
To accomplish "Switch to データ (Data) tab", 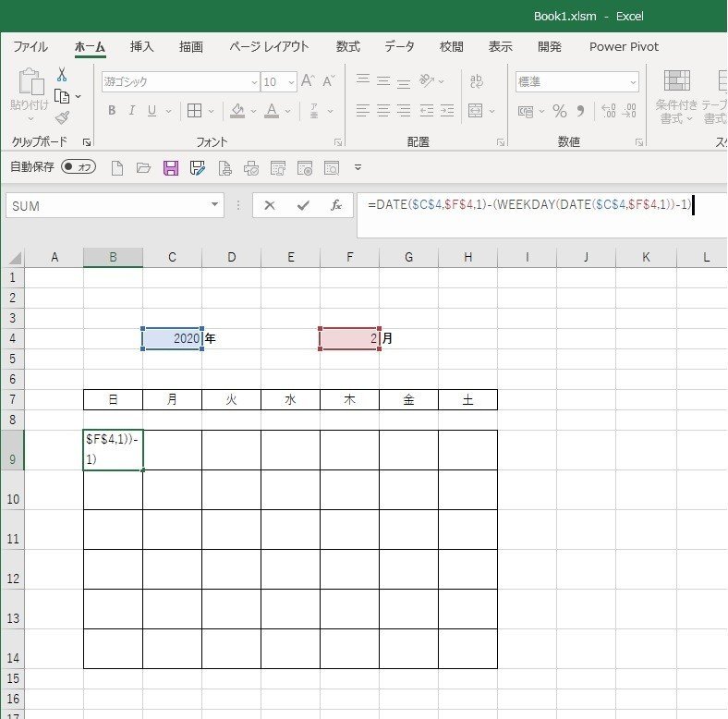I will click(x=399, y=46).
